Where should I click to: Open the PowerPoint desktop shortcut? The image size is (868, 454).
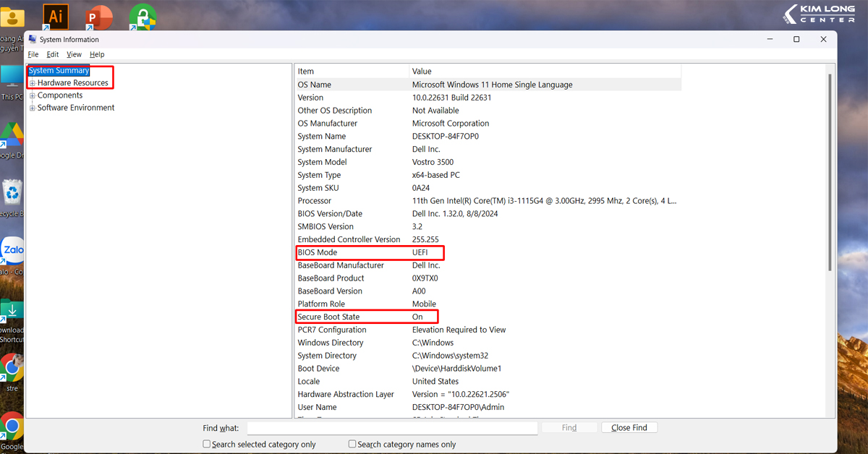pyautogui.click(x=98, y=16)
